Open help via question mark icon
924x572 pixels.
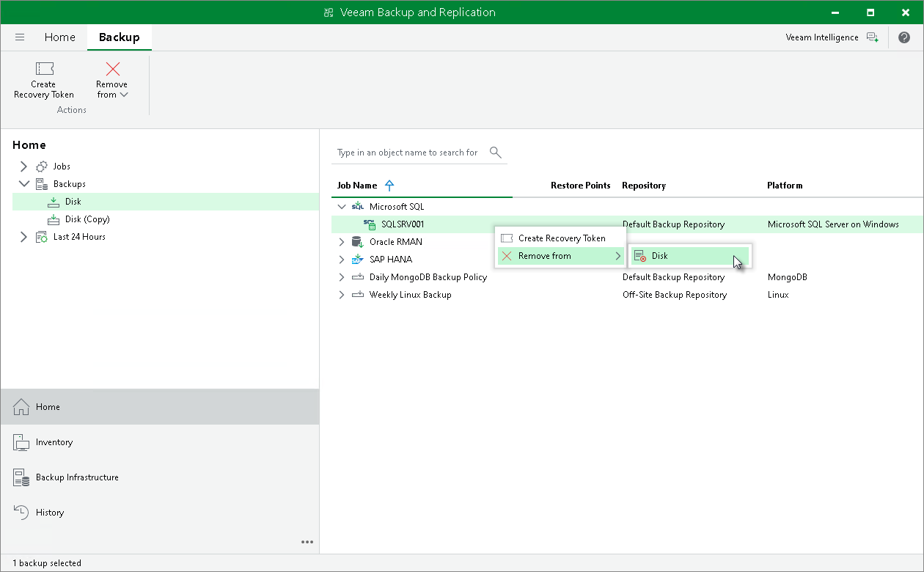[x=906, y=37]
